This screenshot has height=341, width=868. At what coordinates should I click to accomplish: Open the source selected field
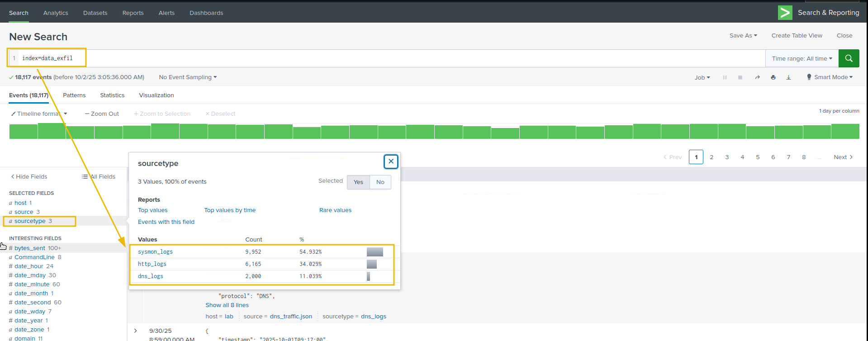pyautogui.click(x=24, y=212)
